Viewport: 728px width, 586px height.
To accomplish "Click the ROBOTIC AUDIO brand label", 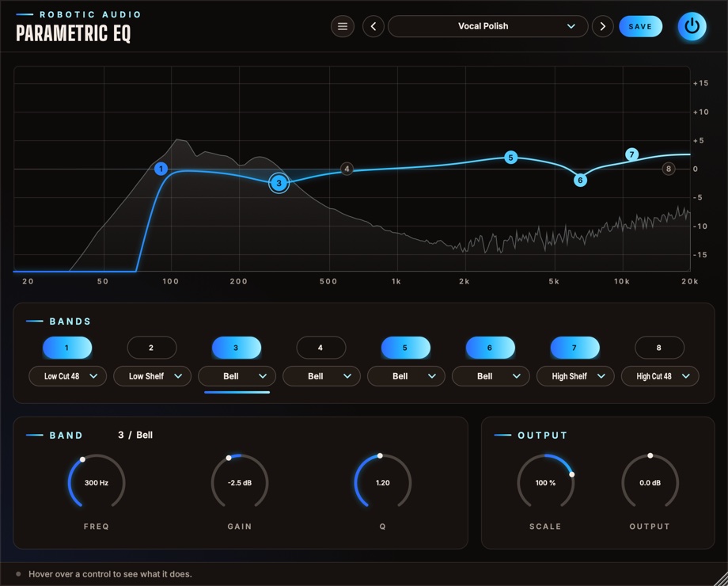I will coord(90,14).
